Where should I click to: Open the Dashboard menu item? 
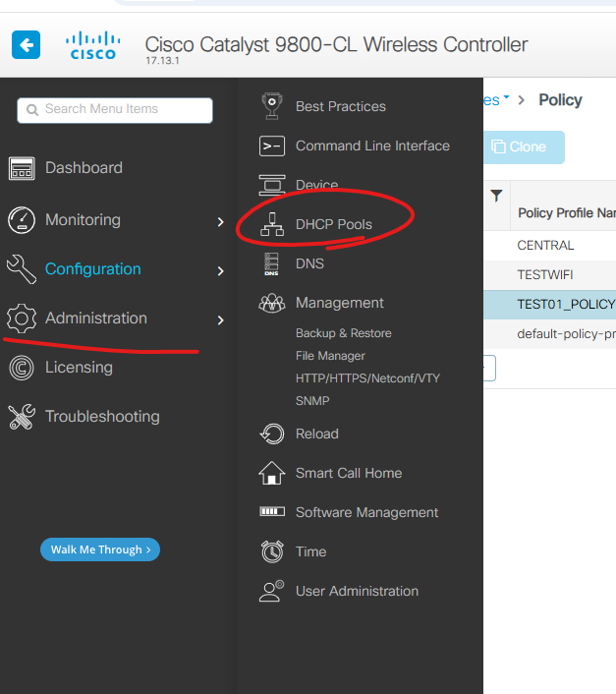tap(84, 168)
